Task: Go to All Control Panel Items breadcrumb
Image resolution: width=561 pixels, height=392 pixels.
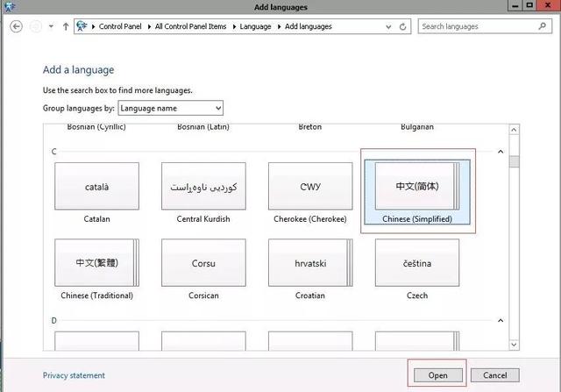Action: (x=190, y=26)
